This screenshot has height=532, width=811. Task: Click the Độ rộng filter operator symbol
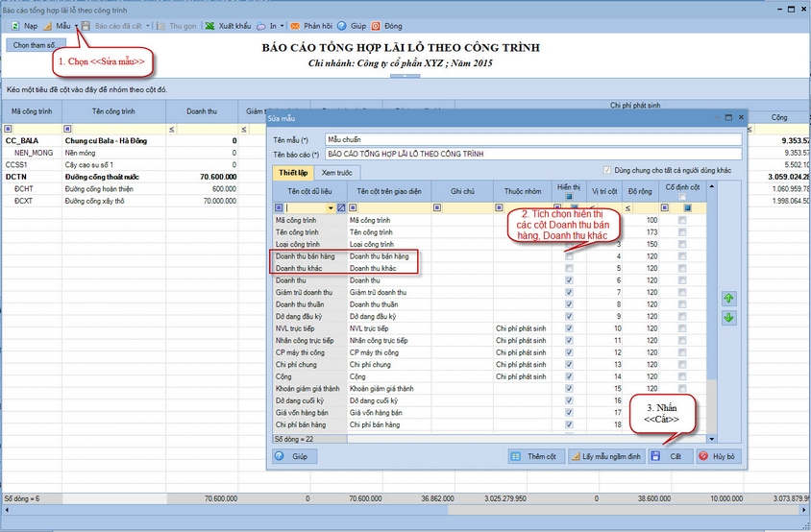627,208
